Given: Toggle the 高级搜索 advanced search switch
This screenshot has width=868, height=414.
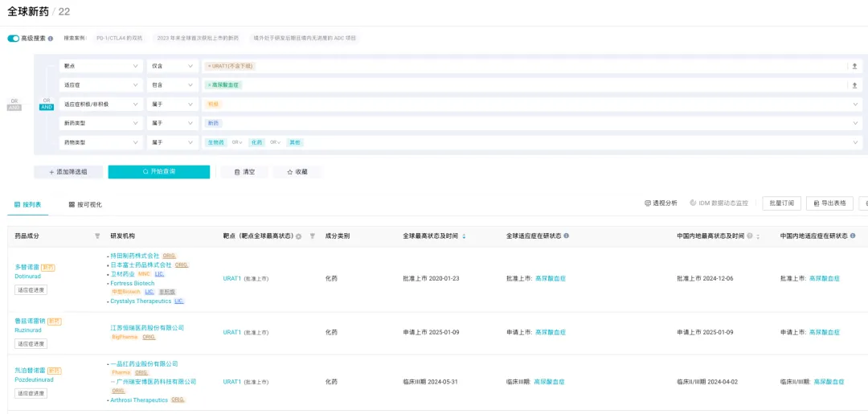Looking at the screenshot, I should pyautogui.click(x=13, y=38).
